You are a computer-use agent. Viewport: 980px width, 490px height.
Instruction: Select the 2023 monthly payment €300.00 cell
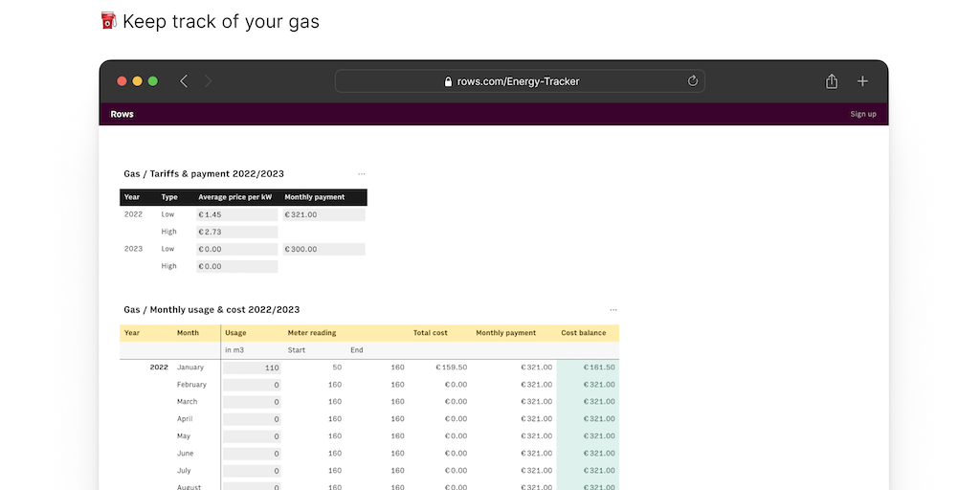[x=323, y=249]
